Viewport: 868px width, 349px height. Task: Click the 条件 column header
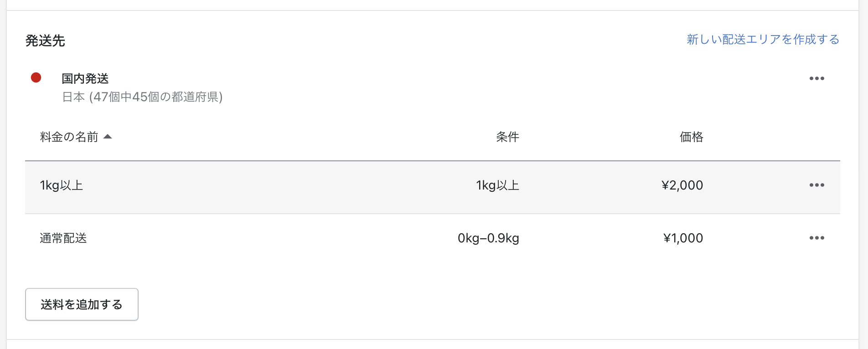507,137
